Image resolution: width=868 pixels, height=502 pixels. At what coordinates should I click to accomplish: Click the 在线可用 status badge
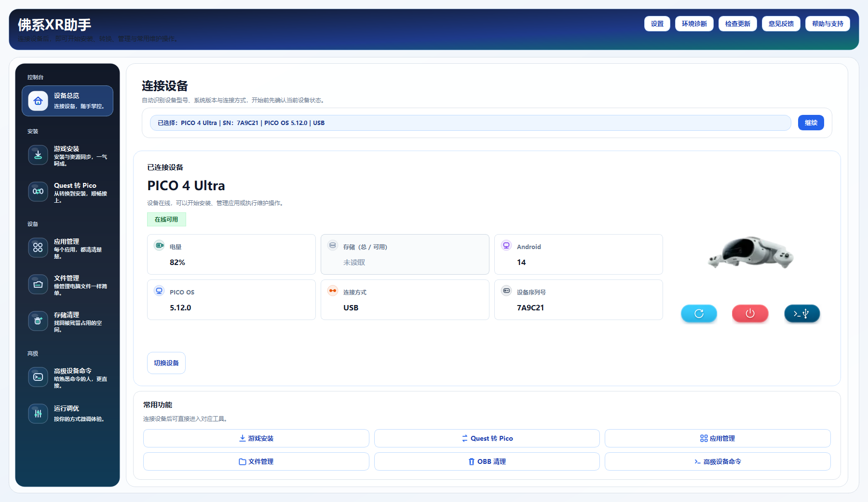pos(166,220)
